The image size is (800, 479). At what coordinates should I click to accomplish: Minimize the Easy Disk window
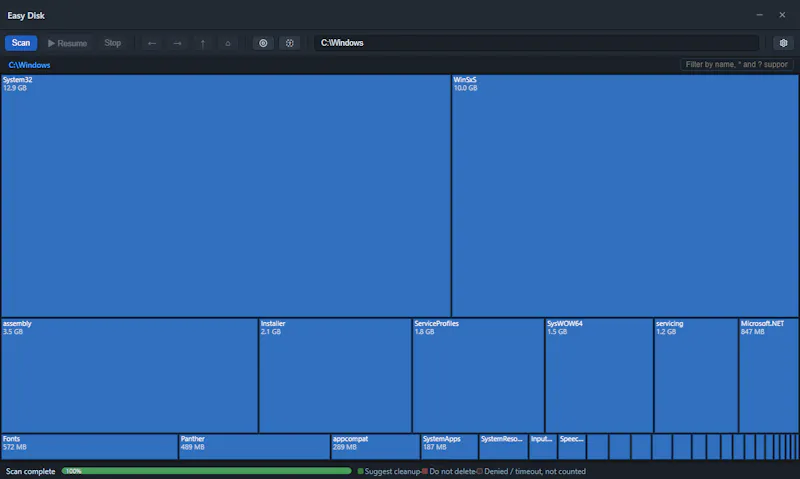pyautogui.click(x=759, y=15)
